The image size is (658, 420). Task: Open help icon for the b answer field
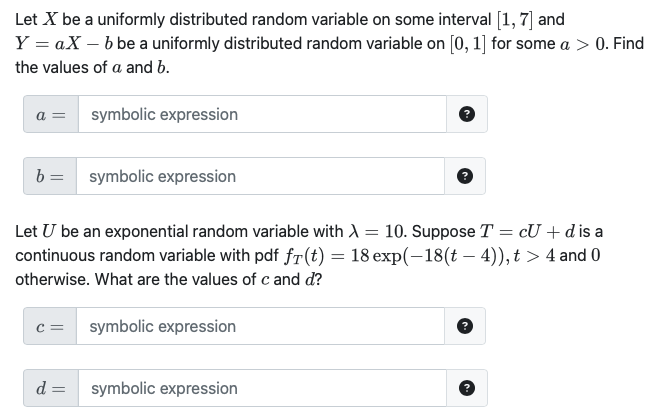[x=465, y=176]
